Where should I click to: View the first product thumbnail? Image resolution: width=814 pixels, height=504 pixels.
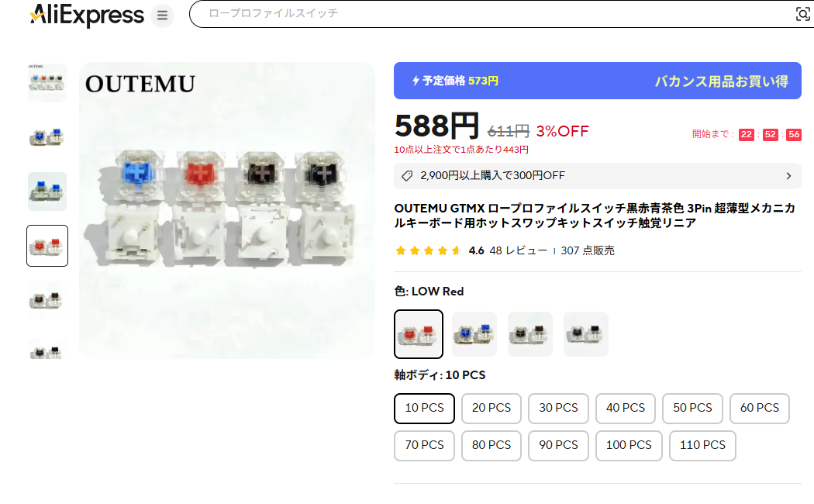point(47,82)
